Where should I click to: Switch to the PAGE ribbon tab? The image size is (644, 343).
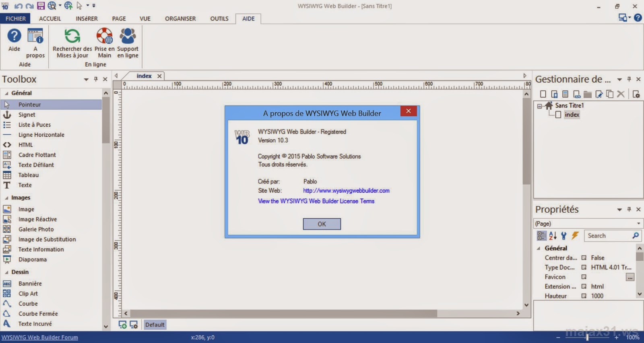pyautogui.click(x=119, y=18)
